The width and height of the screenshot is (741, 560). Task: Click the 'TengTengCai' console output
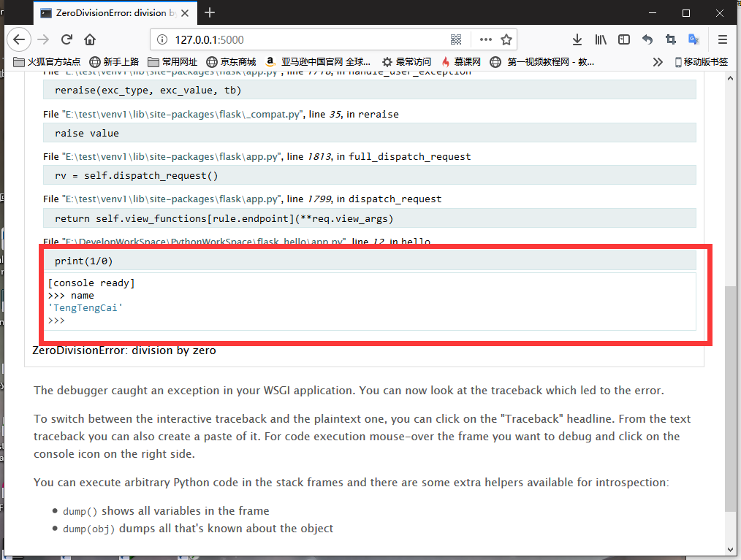(x=85, y=308)
